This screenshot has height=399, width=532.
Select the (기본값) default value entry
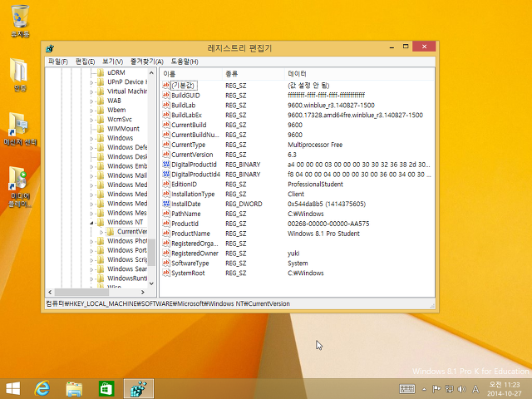point(183,85)
